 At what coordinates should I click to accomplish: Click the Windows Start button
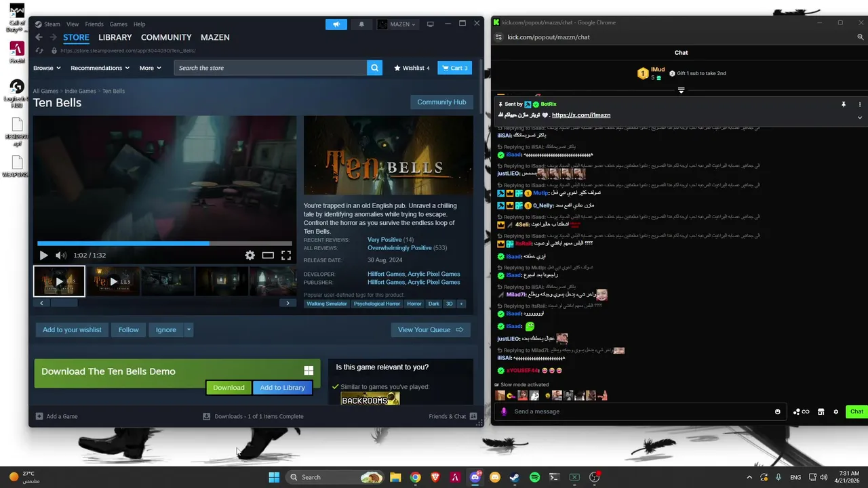274,477
